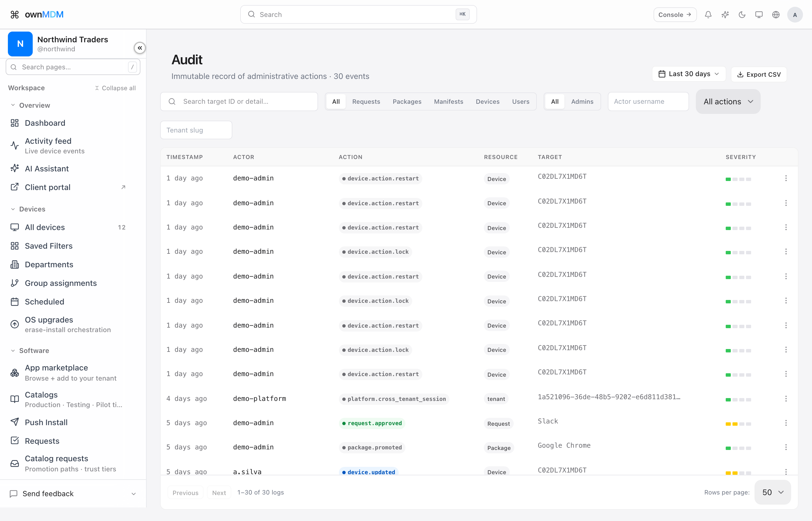
Task: Open the language globe icon
Action: 776,15
